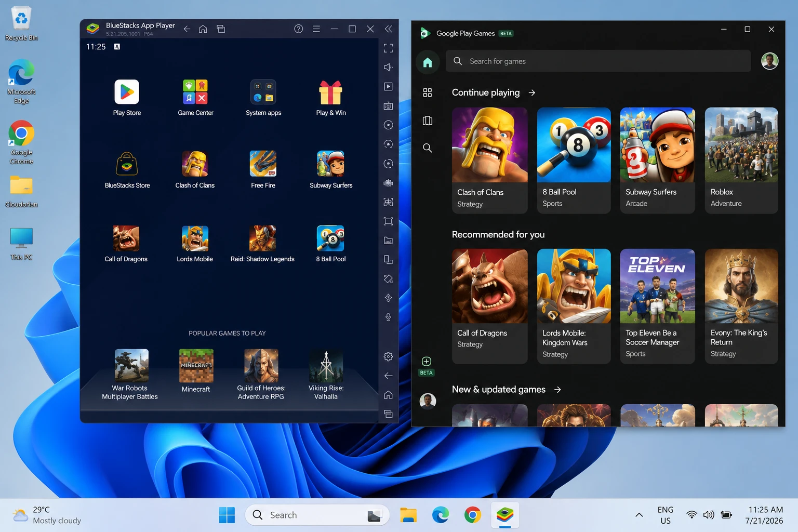
Task: Open Clash of Clans card in Continue playing
Action: pyautogui.click(x=489, y=161)
